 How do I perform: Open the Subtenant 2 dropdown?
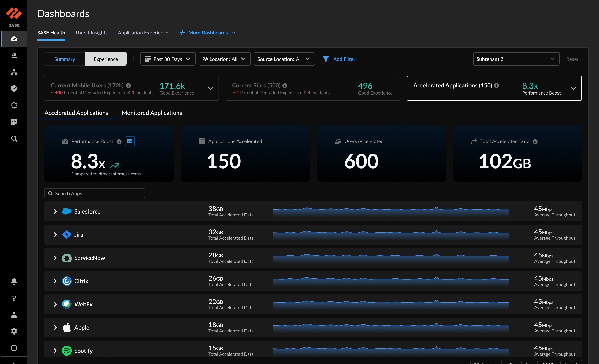pos(516,59)
